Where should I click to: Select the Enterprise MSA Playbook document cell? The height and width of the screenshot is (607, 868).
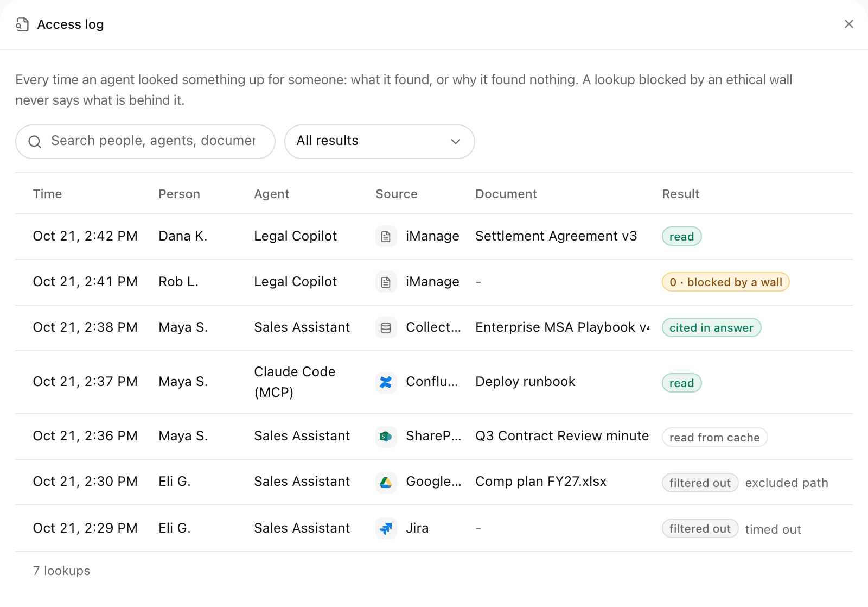(562, 327)
